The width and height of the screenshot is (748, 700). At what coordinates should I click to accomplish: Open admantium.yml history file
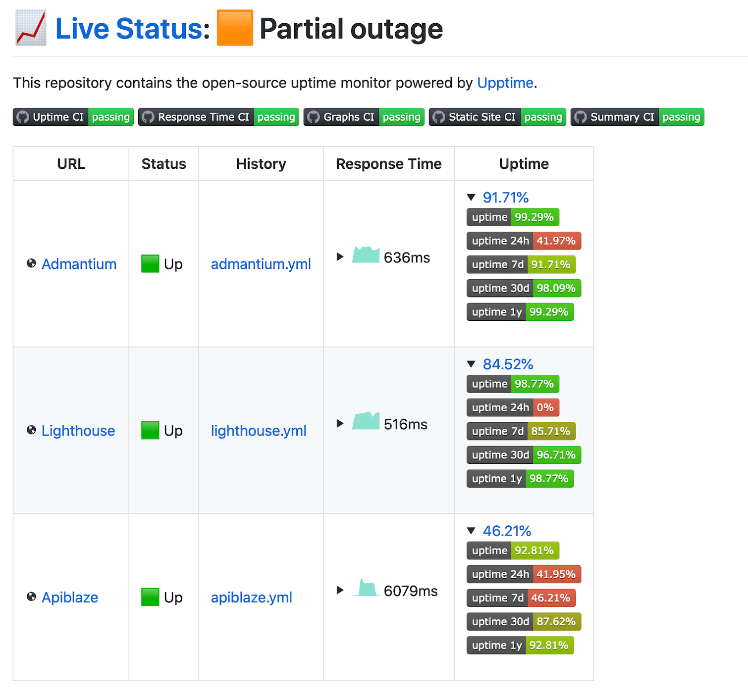point(261,264)
